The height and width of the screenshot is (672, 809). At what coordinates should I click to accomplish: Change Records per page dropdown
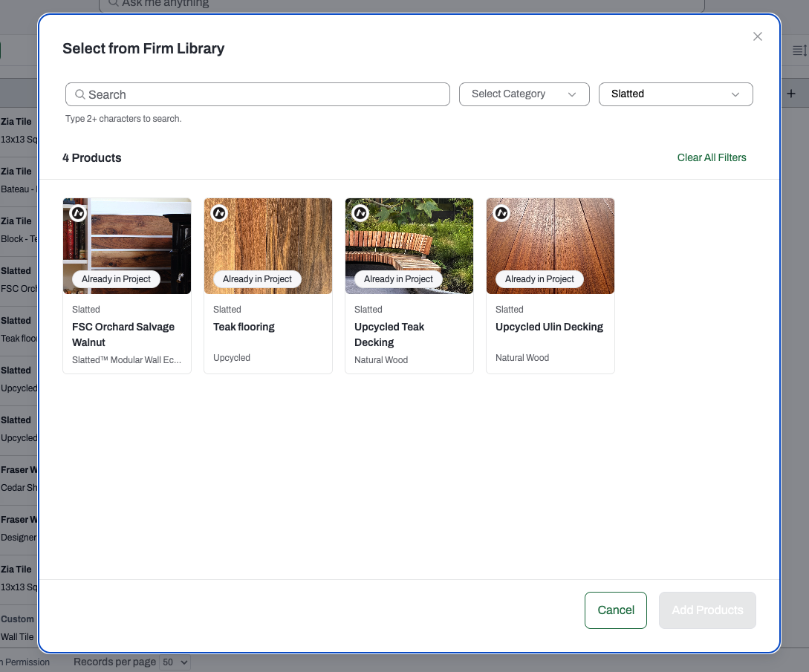[x=175, y=662]
